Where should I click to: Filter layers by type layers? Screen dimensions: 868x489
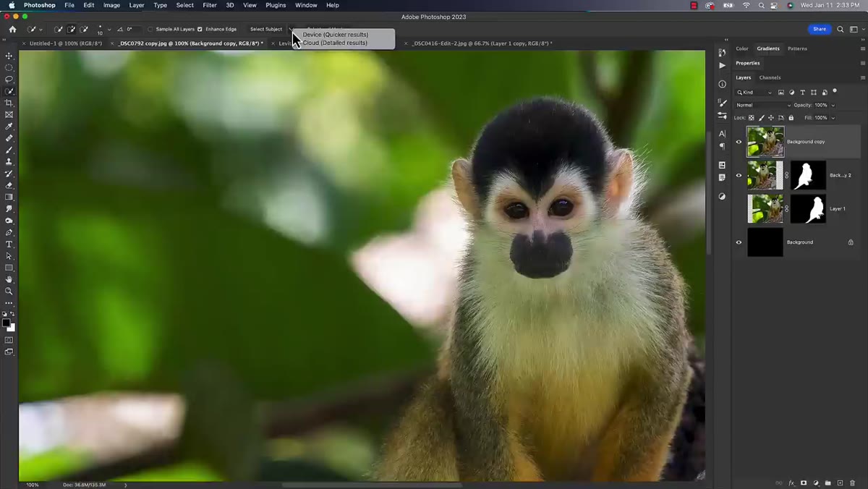[803, 93]
